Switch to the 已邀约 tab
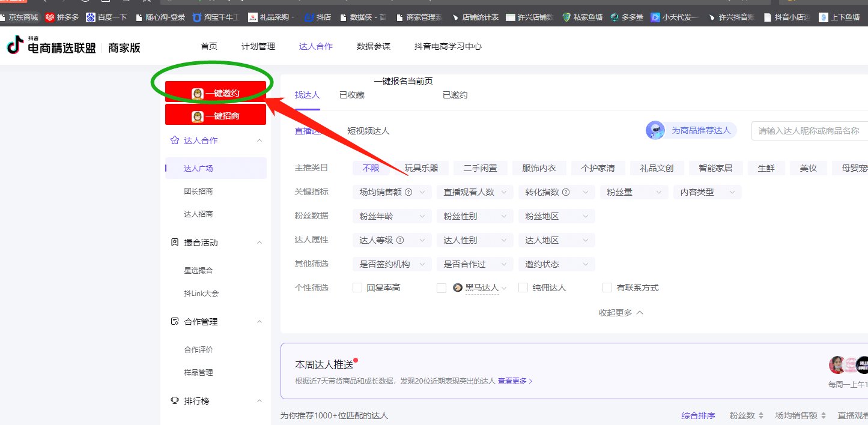The height and width of the screenshot is (425, 868). point(455,95)
